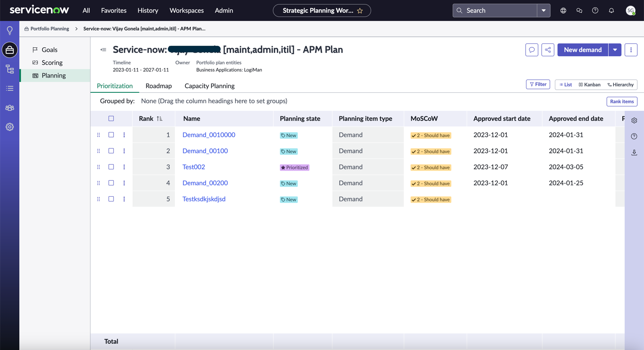Open the list help icon on right panel

634,136
